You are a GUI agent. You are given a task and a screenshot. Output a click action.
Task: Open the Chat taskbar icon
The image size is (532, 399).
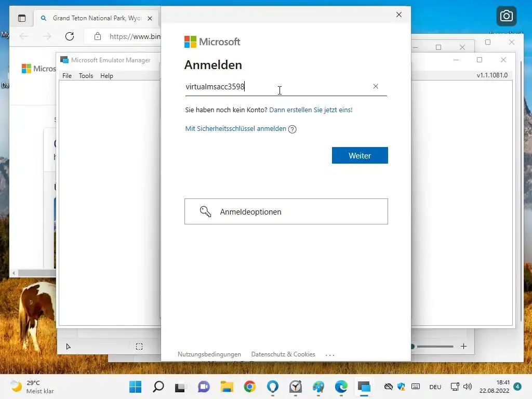pos(204,387)
